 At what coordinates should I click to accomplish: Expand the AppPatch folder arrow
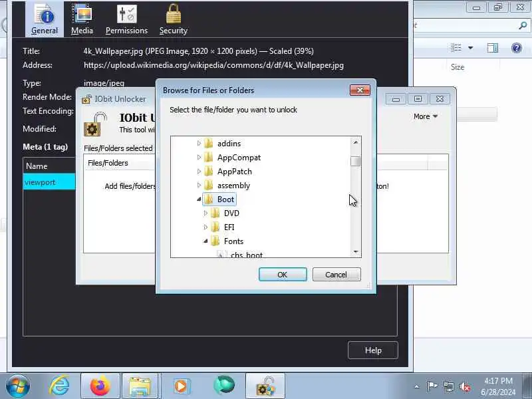tap(199, 172)
